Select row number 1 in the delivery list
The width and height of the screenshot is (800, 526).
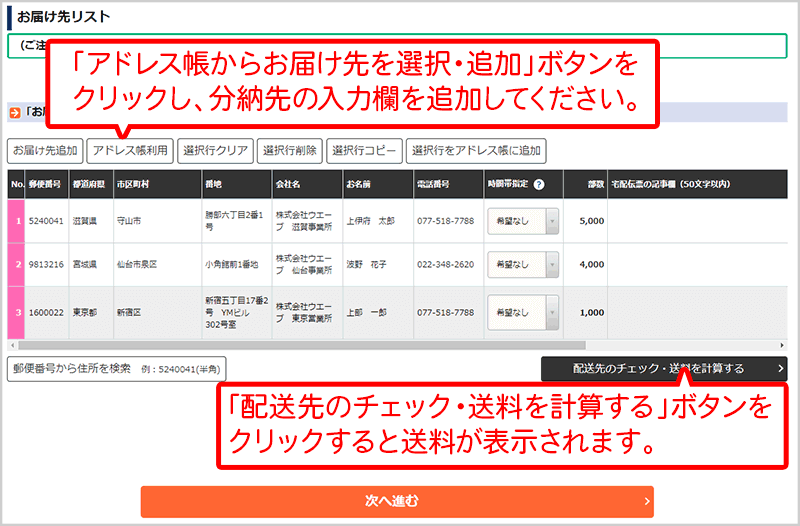17,220
